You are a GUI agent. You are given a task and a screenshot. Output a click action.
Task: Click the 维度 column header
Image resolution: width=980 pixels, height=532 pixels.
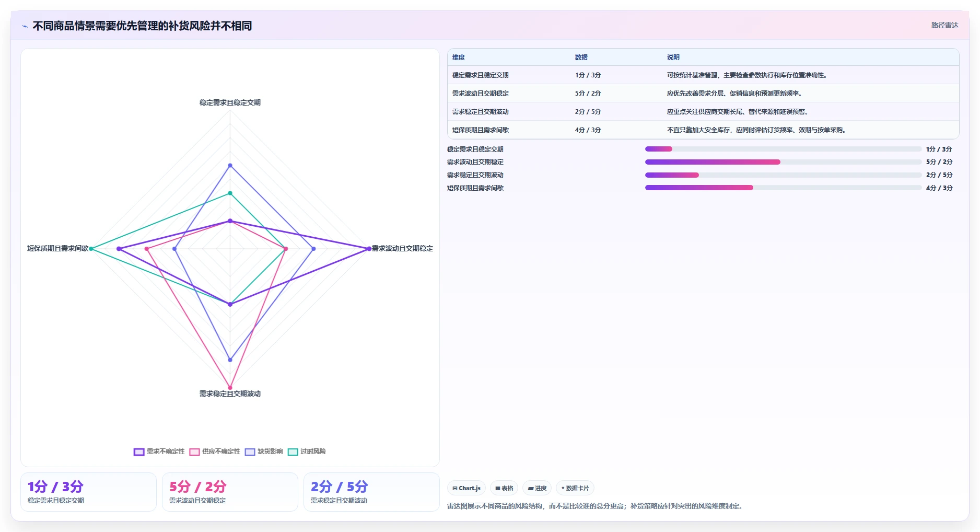click(x=458, y=57)
